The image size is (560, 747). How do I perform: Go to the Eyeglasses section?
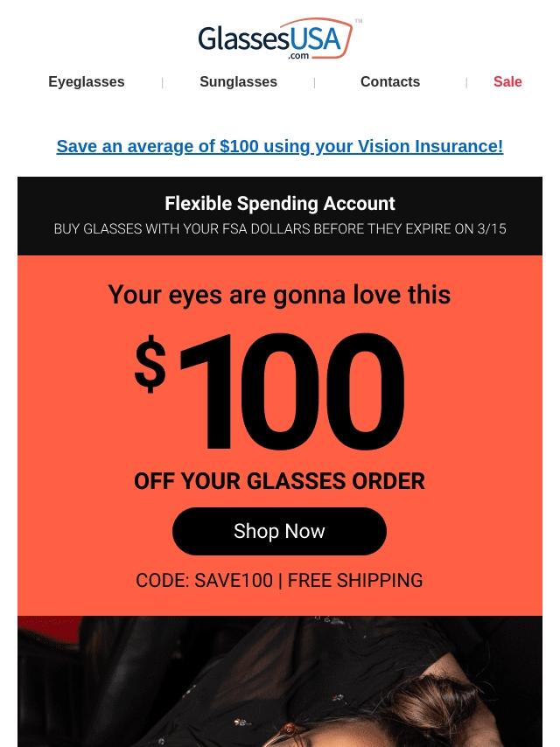pos(87,82)
